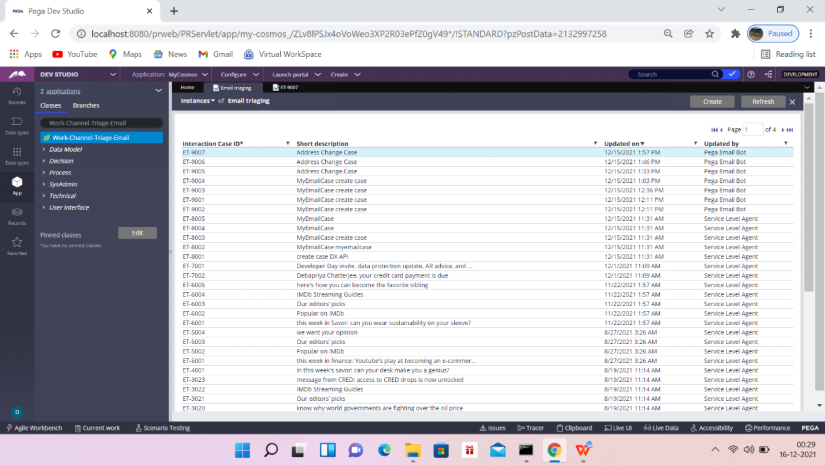Go to the last page of results
825x465 pixels.
[790, 129]
